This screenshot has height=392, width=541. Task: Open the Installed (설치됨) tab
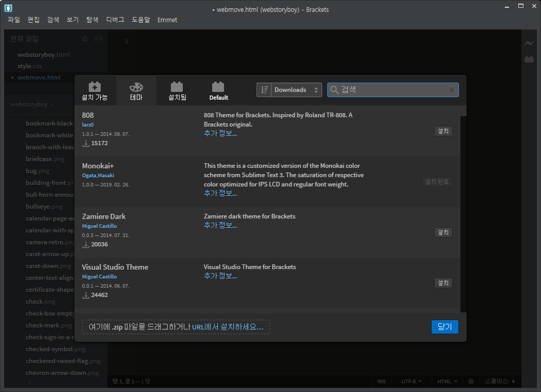177,91
